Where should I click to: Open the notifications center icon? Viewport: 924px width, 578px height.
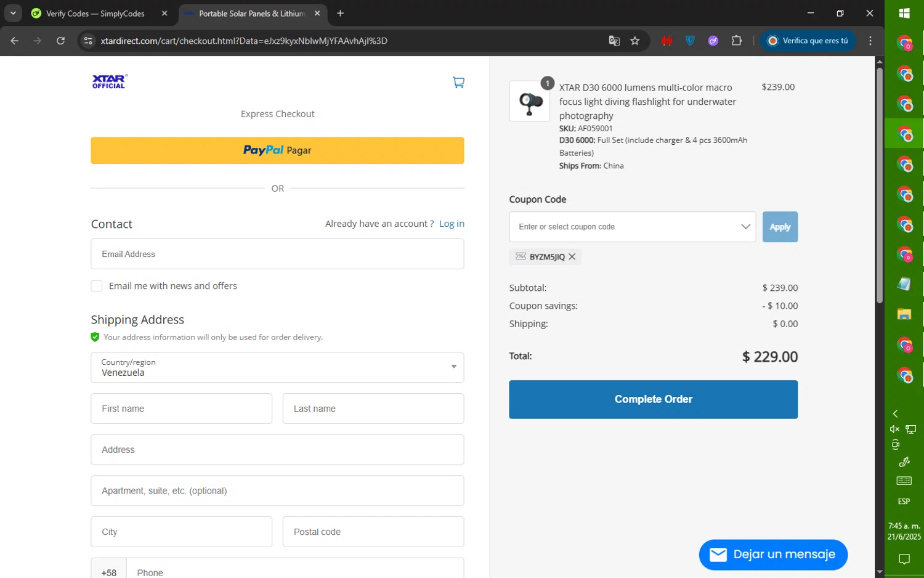pyautogui.click(x=904, y=560)
